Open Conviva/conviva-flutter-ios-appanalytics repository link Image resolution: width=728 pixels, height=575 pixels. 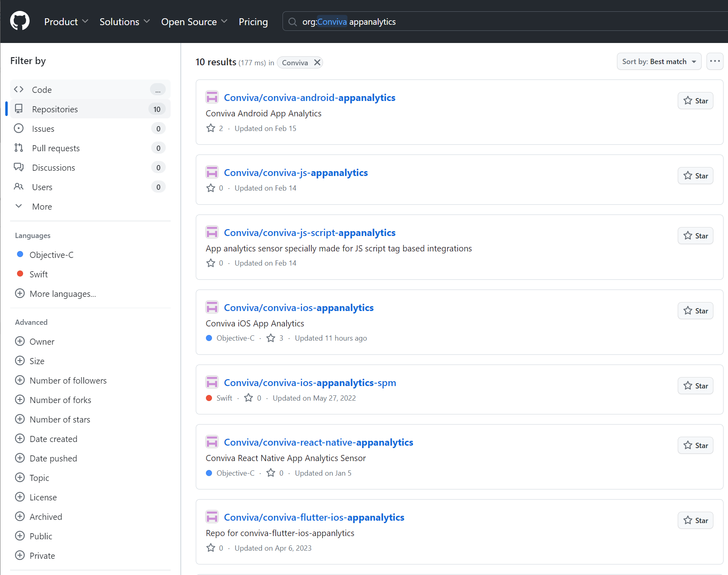pos(314,517)
